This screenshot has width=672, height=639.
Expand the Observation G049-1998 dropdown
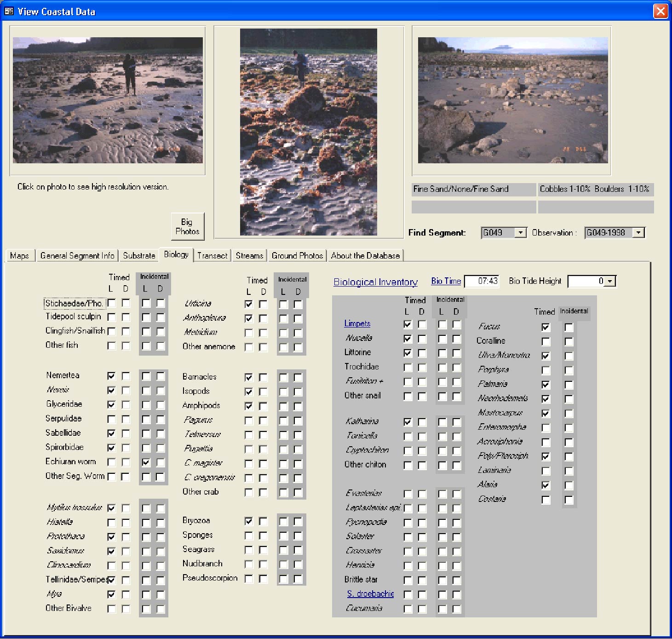pos(638,233)
